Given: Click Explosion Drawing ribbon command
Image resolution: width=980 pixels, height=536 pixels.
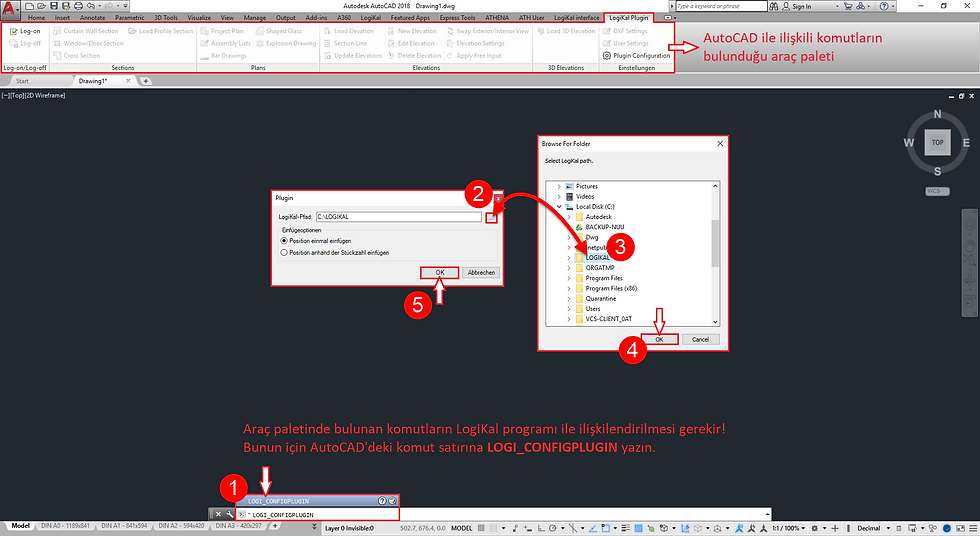Looking at the screenshot, I should (x=286, y=44).
